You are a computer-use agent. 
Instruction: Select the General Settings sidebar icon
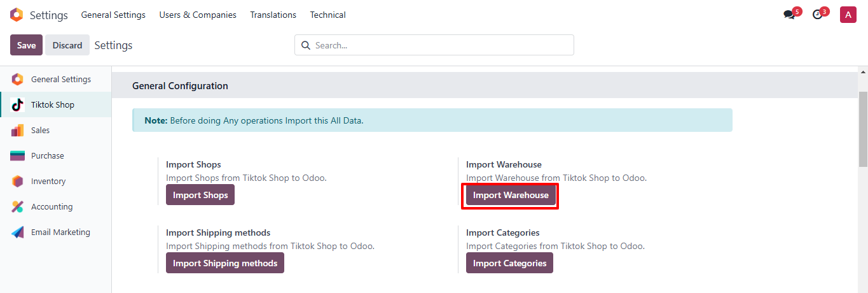18,80
